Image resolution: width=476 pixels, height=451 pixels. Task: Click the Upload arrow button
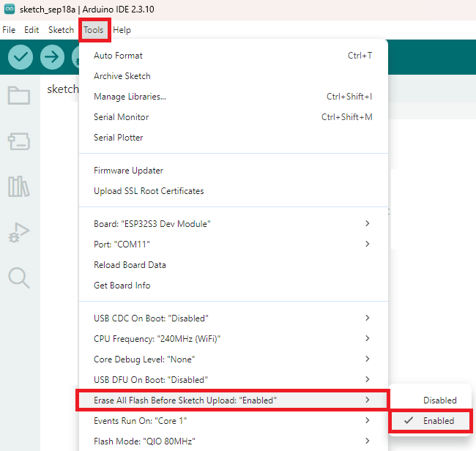(x=52, y=57)
